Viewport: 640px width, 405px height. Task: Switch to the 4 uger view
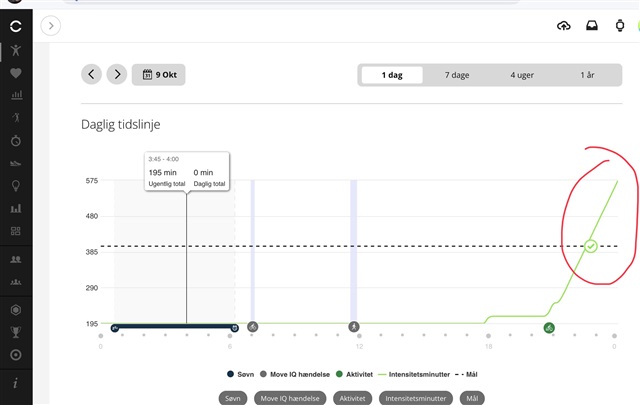(523, 75)
